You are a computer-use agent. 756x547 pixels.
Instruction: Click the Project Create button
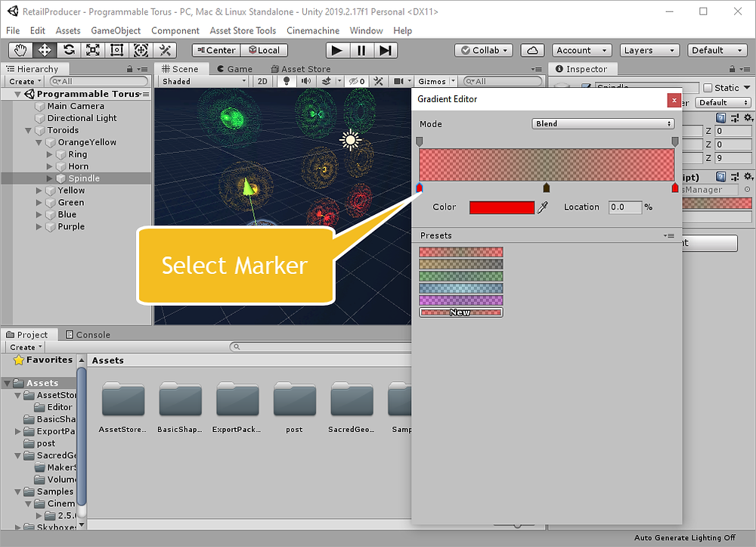[x=26, y=347]
